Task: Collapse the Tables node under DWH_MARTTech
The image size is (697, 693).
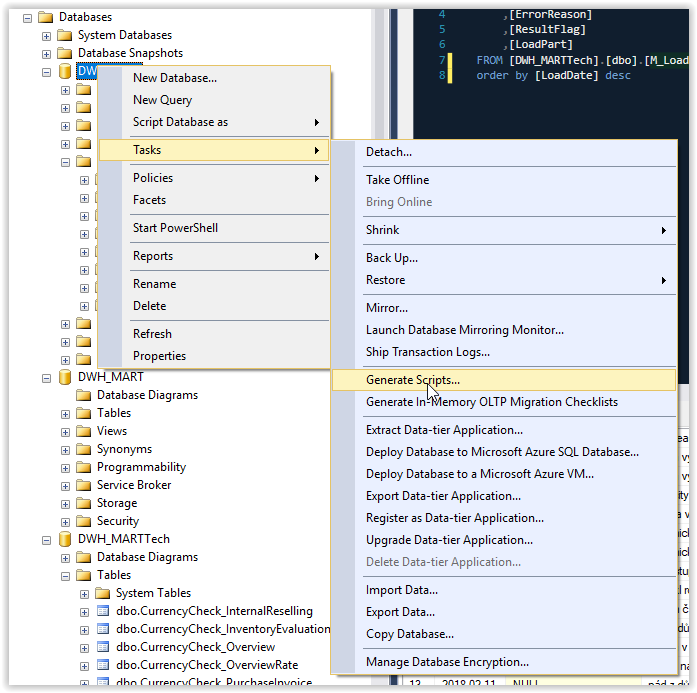Action: coord(65,576)
